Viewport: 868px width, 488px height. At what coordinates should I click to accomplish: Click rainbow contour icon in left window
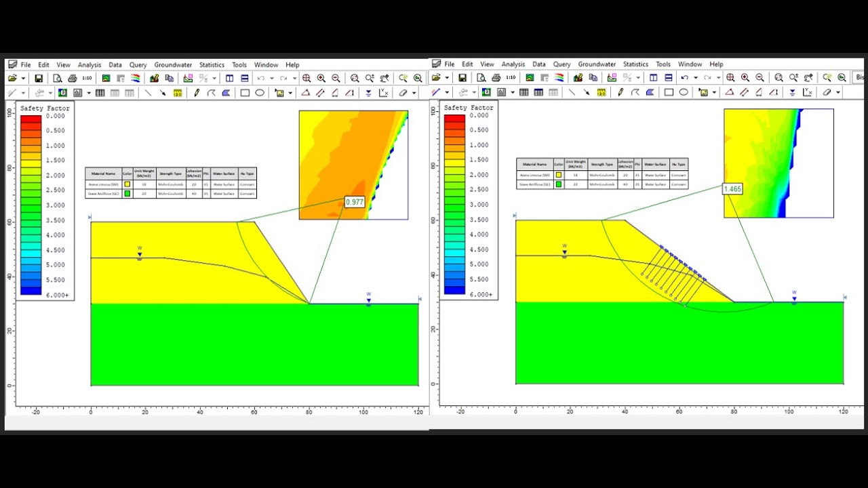coord(136,78)
